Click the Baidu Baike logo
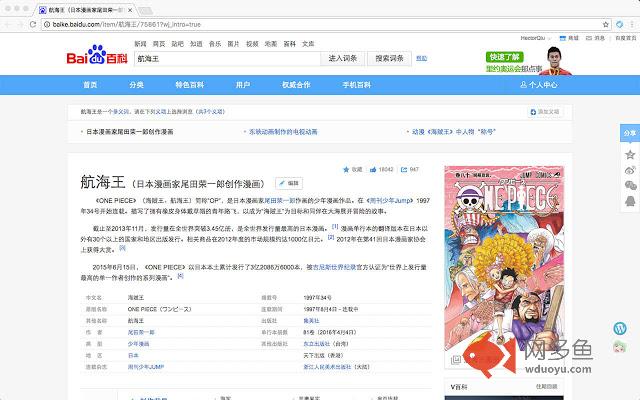640x400 pixels. pyautogui.click(x=97, y=55)
